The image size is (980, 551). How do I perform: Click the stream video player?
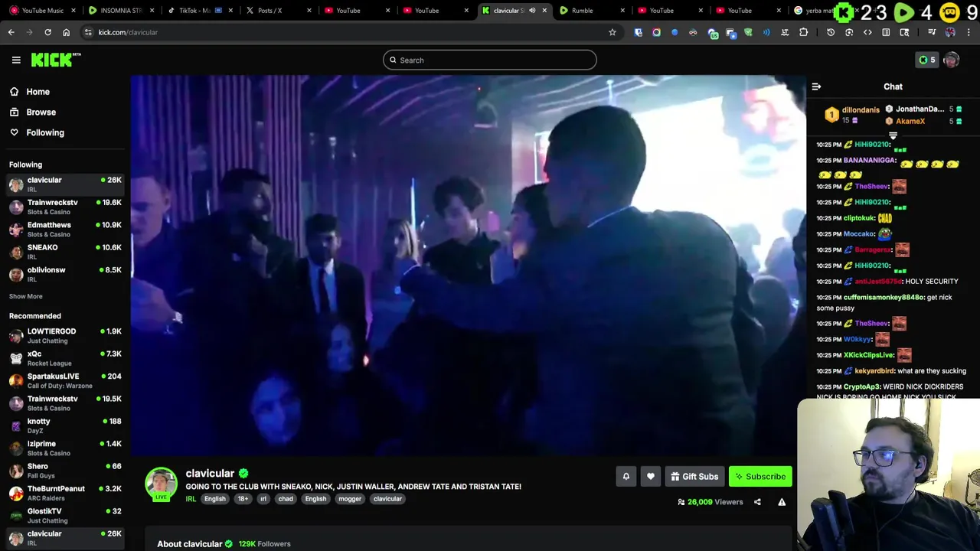tap(468, 265)
